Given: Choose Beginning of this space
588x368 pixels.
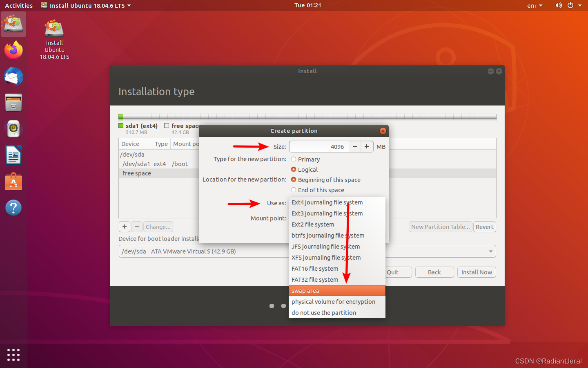Looking at the screenshot, I should pyautogui.click(x=326, y=180).
